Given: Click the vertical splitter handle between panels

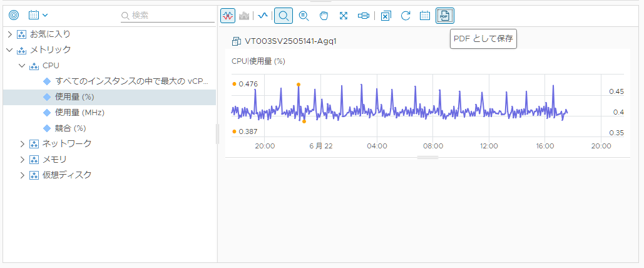Looking at the screenshot, I should tap(217, 134).
